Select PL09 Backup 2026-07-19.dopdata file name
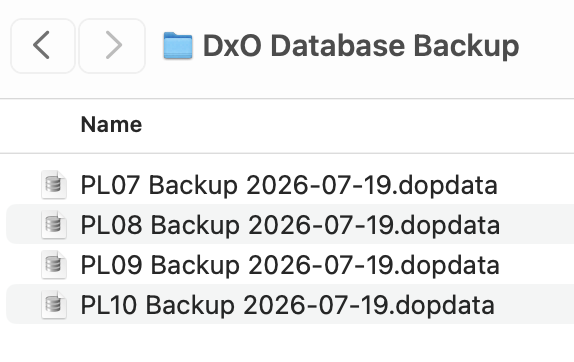This screenshot has height=362, width=574. (290, 265)
